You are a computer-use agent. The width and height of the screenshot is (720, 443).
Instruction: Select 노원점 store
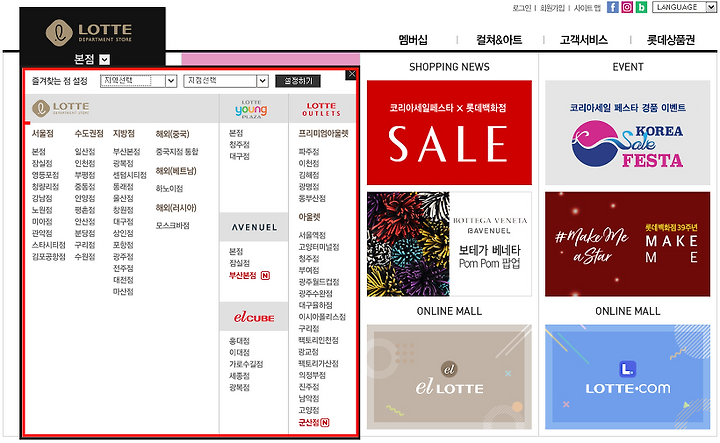(42, 210)
